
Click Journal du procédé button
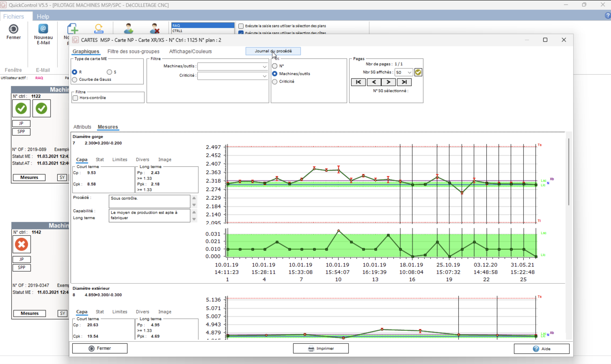tap(273, 51)
